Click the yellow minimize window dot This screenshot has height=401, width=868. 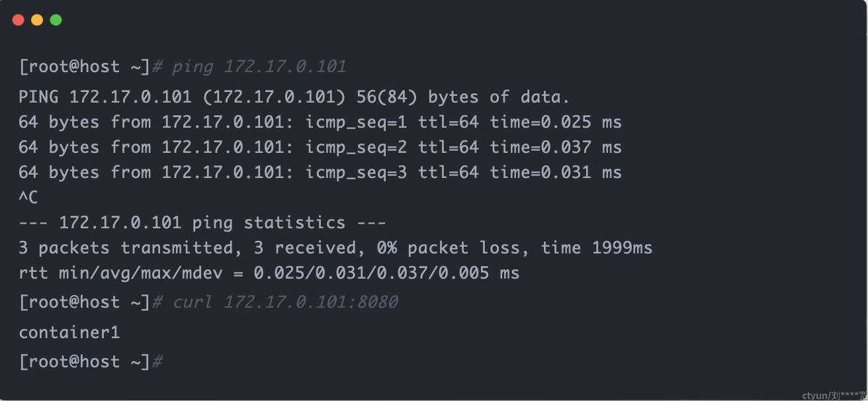pyautogui.click(x=37, y=20)
